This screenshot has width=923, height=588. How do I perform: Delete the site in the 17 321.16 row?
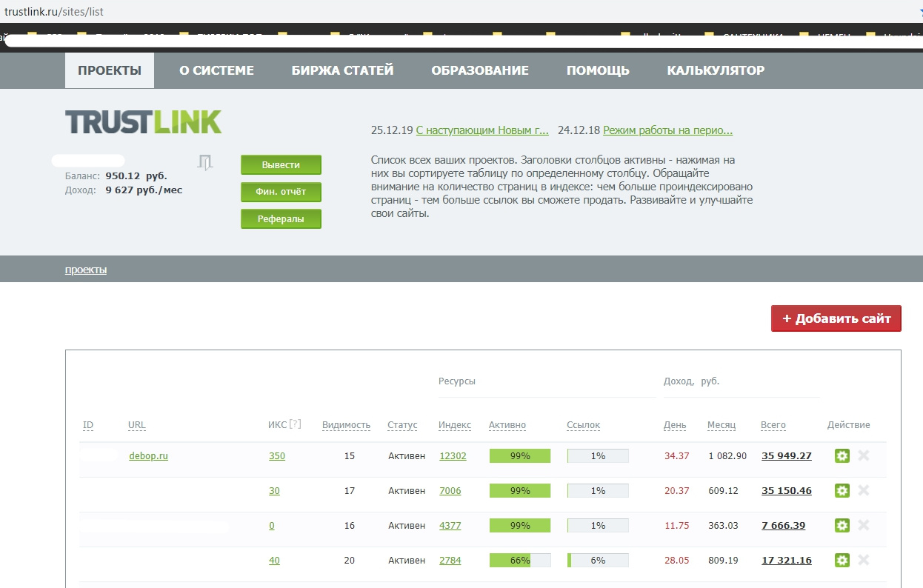click(x=863, y=560)
